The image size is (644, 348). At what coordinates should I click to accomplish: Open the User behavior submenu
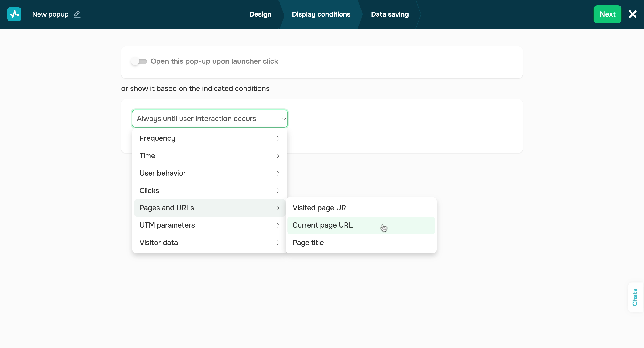(x=210, y=173)
